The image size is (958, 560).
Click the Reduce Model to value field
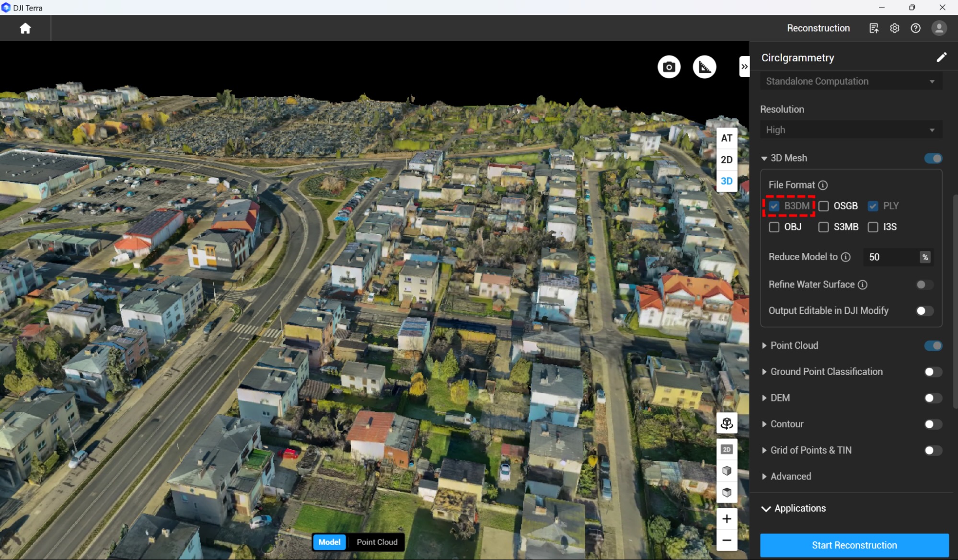[x=890, y=257]
